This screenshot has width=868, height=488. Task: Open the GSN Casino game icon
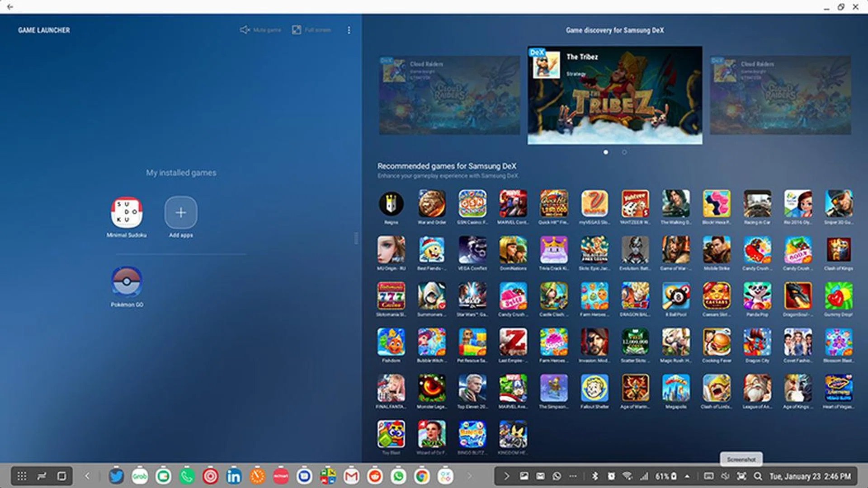472,204
